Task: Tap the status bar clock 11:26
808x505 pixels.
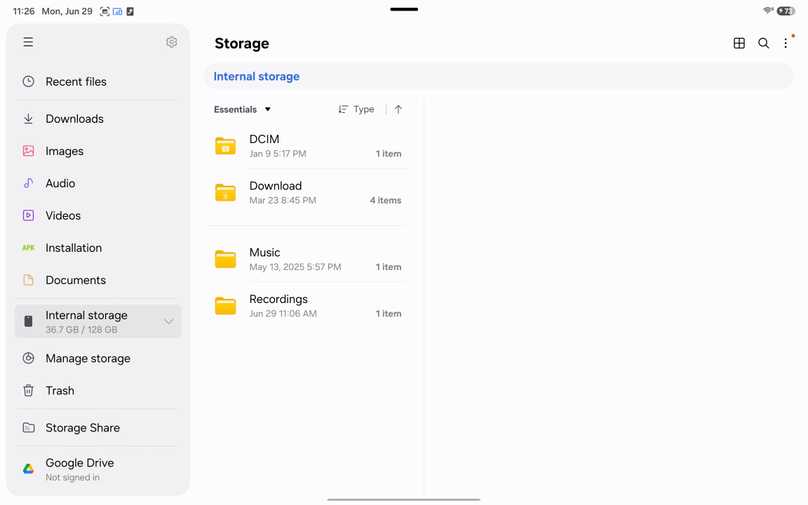Action: tap(24, 11)
